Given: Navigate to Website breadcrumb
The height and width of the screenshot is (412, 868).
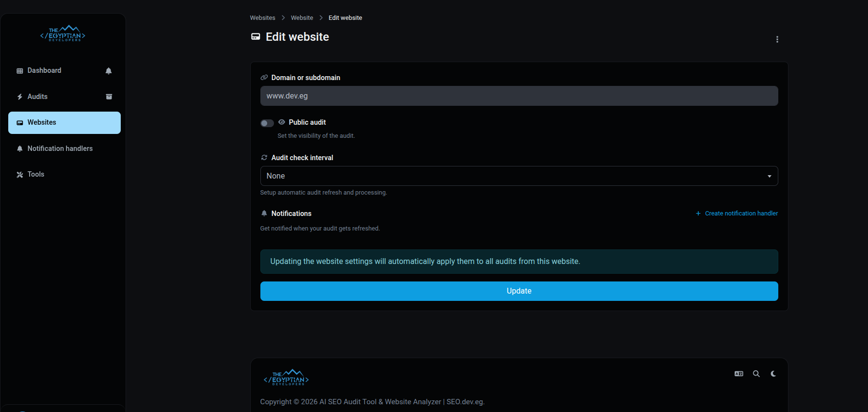Looking at the screenshot, I should 302,18.
